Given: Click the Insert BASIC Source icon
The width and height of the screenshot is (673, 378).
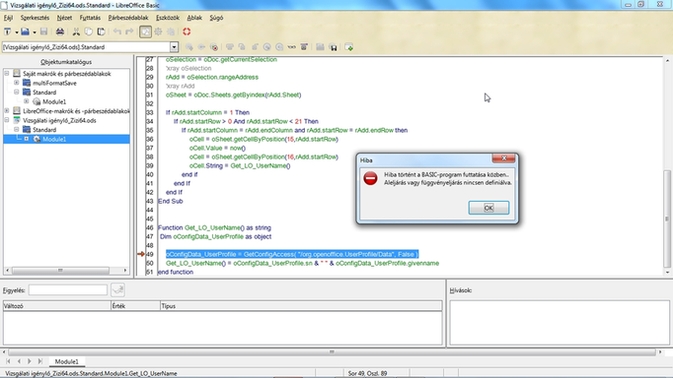Looking at the screenshot, I should tap(320, 47).
